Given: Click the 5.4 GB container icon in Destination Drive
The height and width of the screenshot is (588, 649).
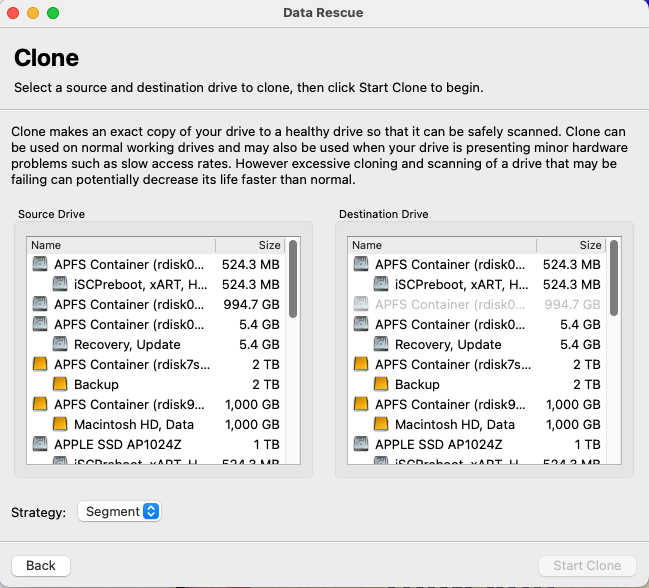Looking at the screenshot, I should (361, 324).
